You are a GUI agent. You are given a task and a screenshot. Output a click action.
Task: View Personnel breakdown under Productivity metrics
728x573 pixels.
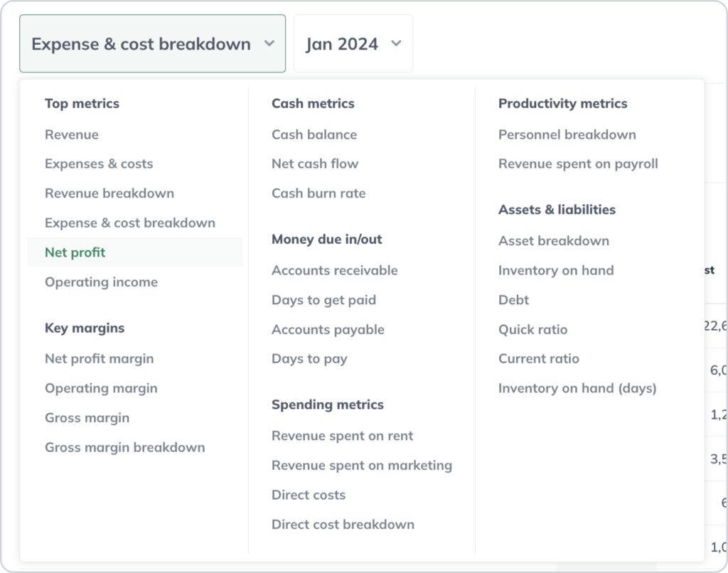[566, 134]
